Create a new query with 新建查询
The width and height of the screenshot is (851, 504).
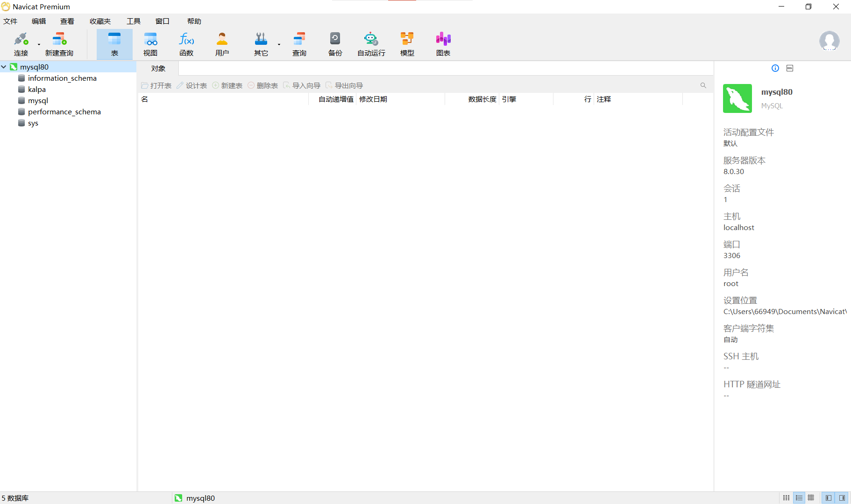[59, 44]
